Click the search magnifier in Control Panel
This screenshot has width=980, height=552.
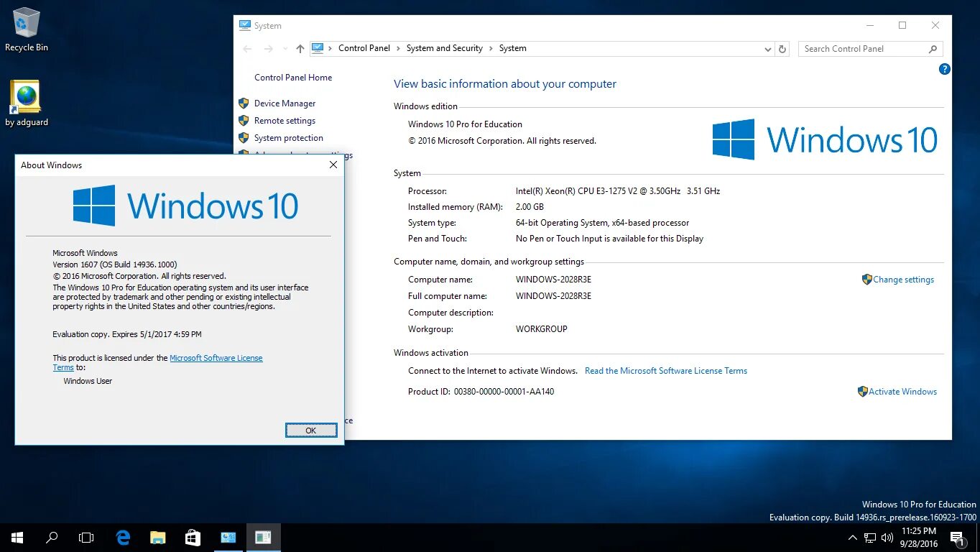933,49
